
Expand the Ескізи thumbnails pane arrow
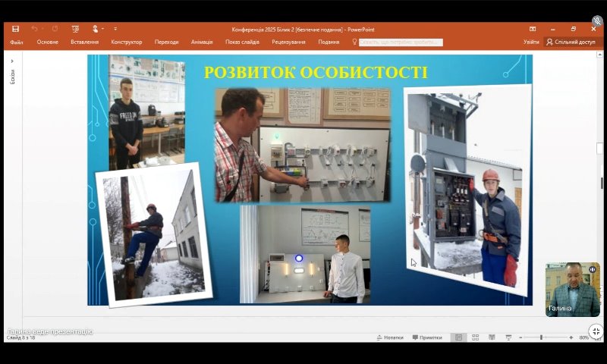12,61
